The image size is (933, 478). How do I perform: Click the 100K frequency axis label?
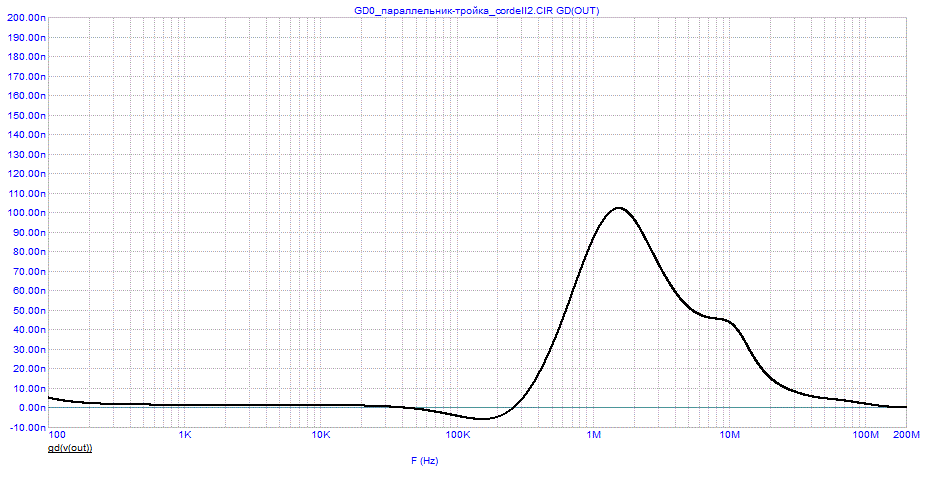click(x=458, y=435)
